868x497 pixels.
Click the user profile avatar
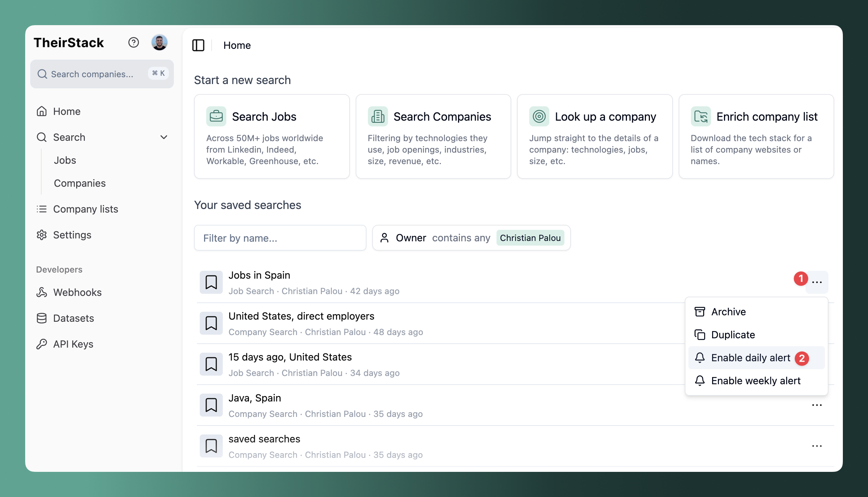pyautogui.click(x=159, y=43)
